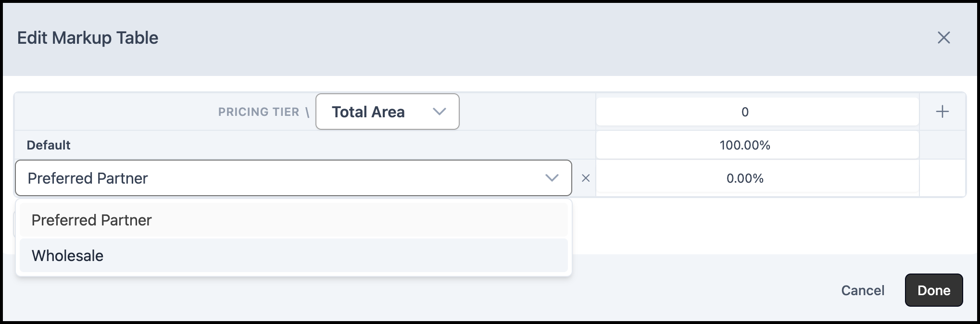This screenshot has width=980, height=324.
Task: Click the chevron on Total Area dropdown
Action: coord(439,112)
